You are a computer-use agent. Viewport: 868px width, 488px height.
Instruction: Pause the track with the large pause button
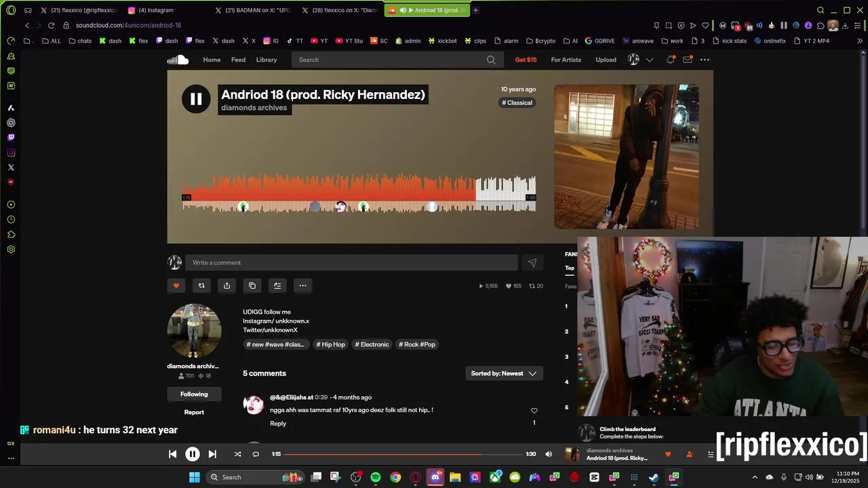click(x=196, y=100)
